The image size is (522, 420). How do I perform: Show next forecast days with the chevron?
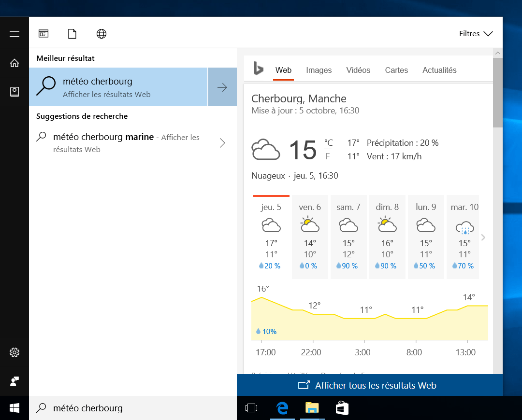483,238
